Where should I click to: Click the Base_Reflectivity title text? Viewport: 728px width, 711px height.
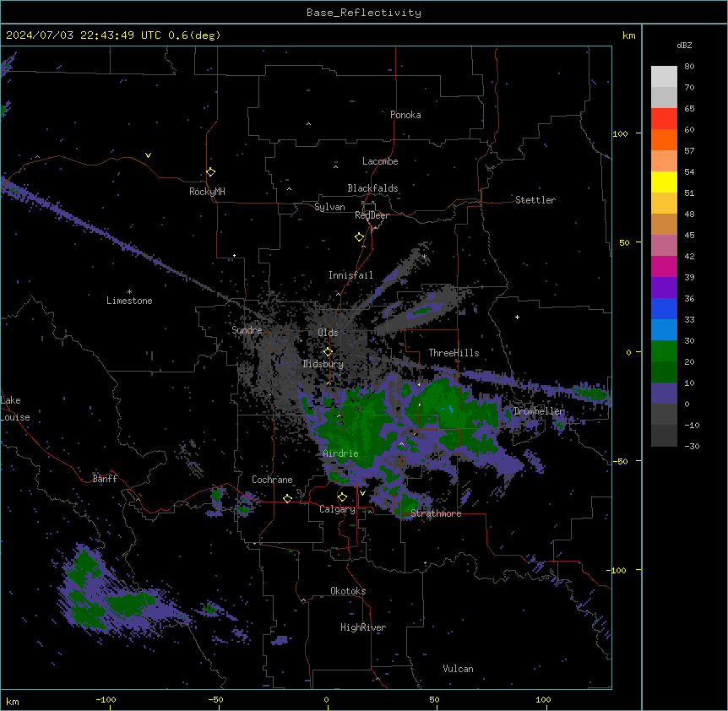click(x=364, y=13)
